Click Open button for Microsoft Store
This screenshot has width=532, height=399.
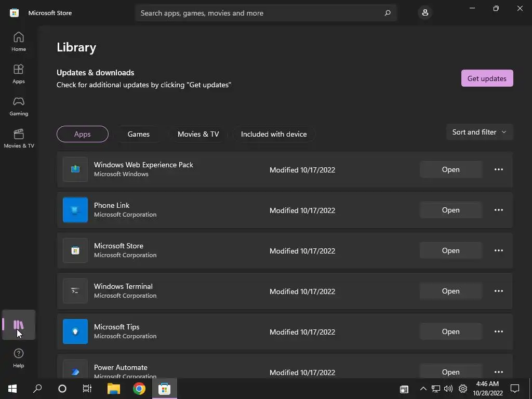[450, 250]
